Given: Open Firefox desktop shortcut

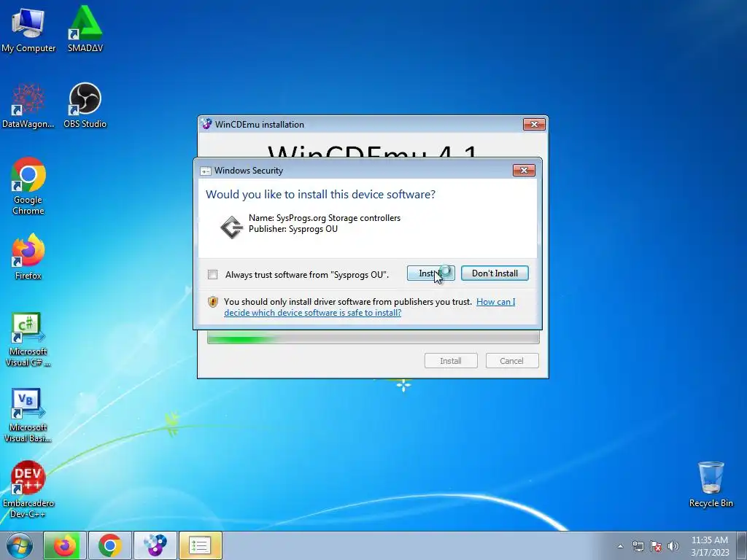Looking at the screenshot, I should click(x=28, y=256).
